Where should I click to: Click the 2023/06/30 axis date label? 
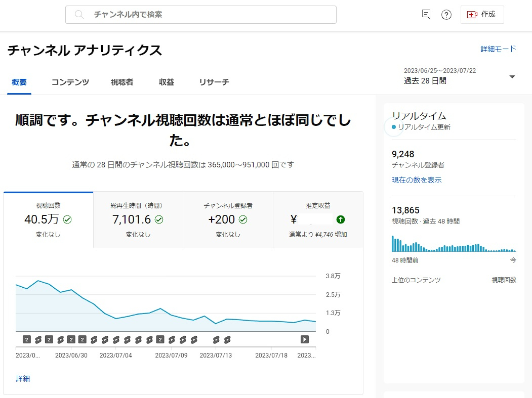coord(71,356)
